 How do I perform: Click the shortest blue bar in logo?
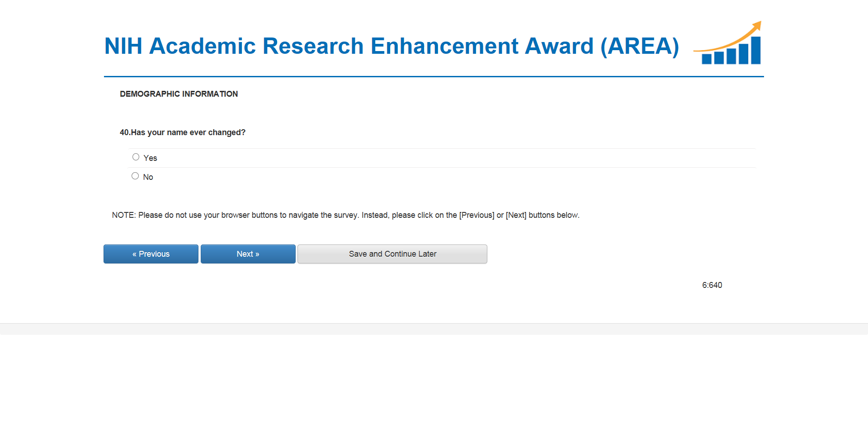(x=707, y=59)
